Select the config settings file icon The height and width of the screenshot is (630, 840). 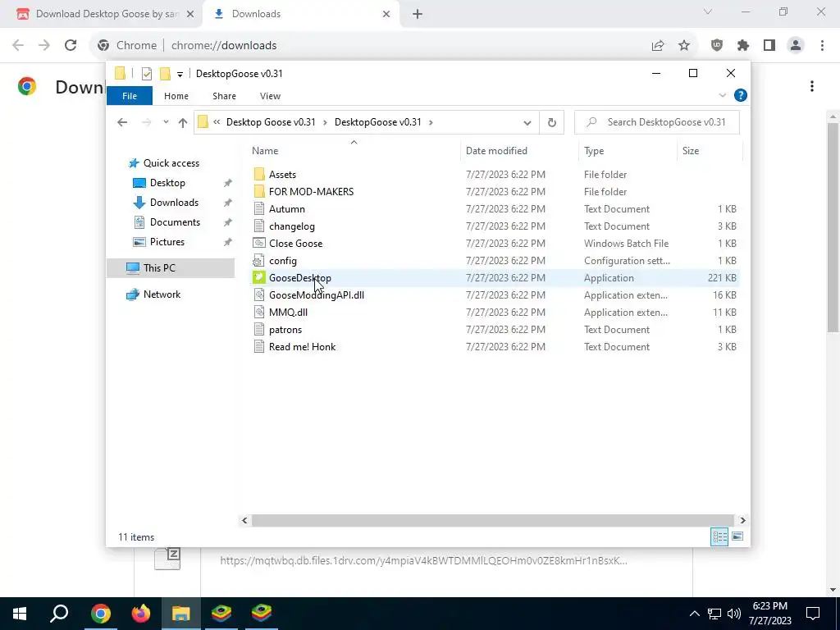[259, 260]
